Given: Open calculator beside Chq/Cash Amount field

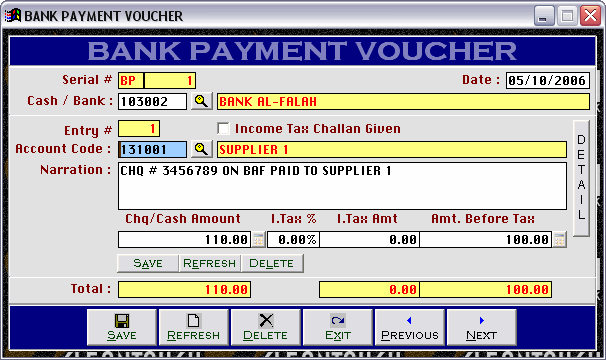Looking at the screenshot, I should pyautogui.click(x=259, y=239).
